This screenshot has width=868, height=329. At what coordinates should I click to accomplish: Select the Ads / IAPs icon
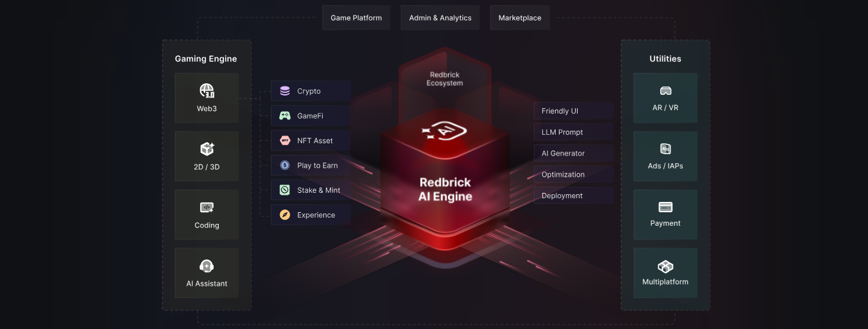(665, 149)
